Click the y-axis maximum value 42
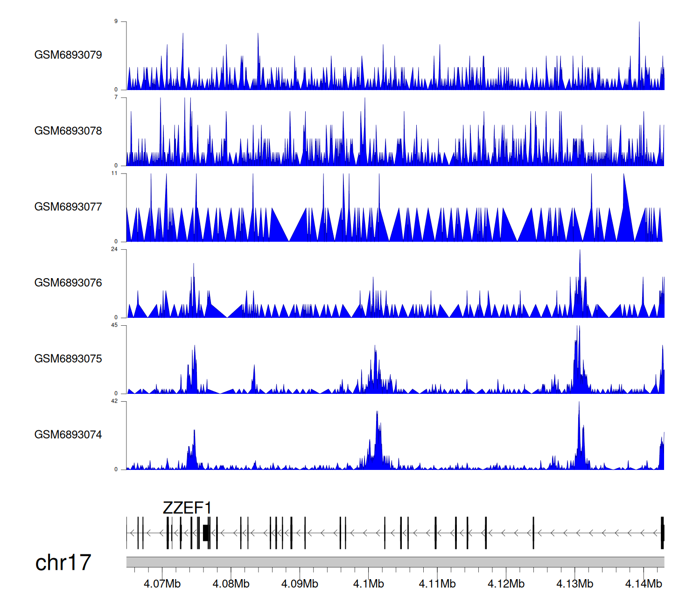This screenshot has width=700, height=616. click(114, 401)
